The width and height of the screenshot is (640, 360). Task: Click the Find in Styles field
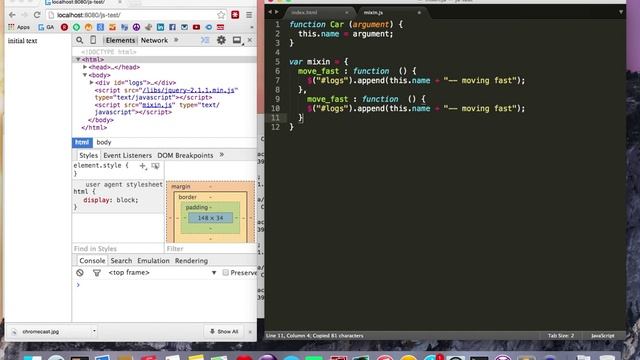[118, 249]
